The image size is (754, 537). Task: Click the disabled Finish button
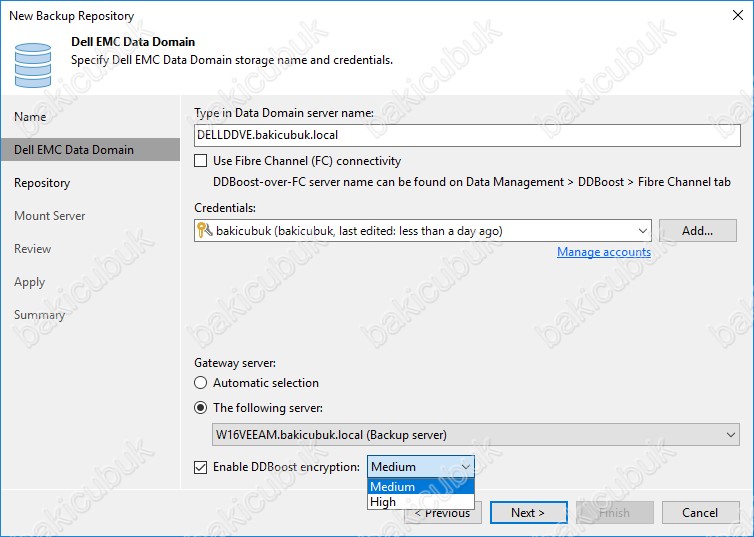615,512
